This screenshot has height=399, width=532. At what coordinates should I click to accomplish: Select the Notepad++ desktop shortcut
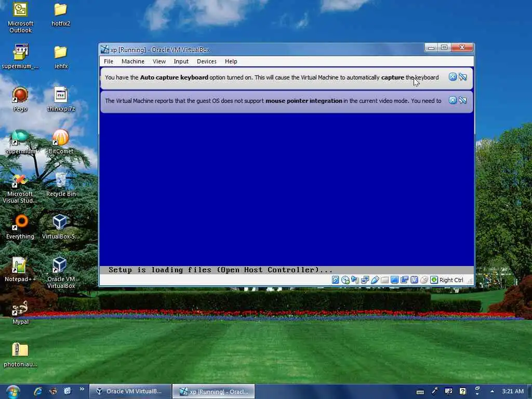click(x=20, y=270)
